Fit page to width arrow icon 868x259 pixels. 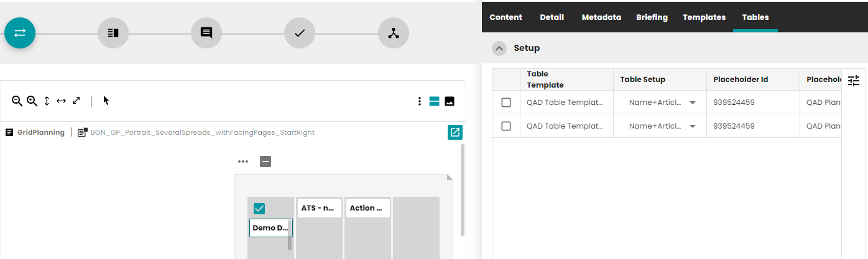point(61,101)
